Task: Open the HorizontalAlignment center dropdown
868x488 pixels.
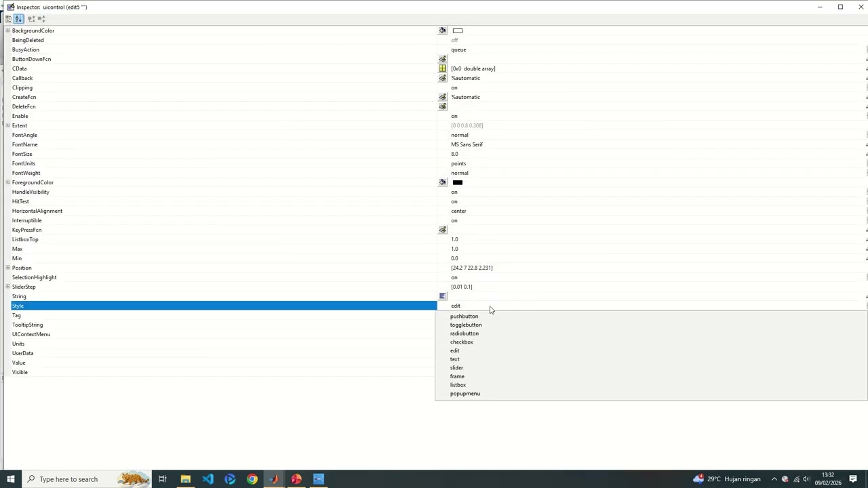Action: [658, 211]
